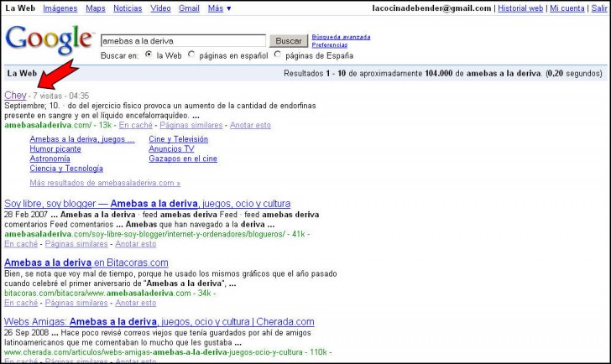Image resolution: width=611 pixels, height=364 pixels.
Task: Open the 'Más' dropdown menu
Action: click(x=220, y=8)
